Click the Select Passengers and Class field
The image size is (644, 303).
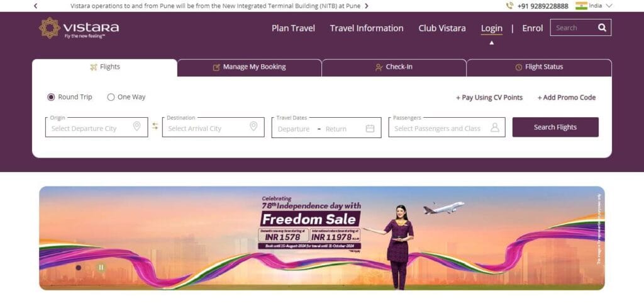click(447, 127)
